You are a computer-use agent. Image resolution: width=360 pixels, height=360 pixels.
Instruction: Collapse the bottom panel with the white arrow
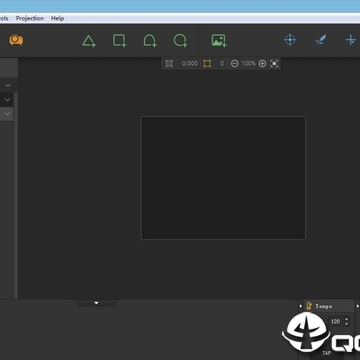point(96,303)
